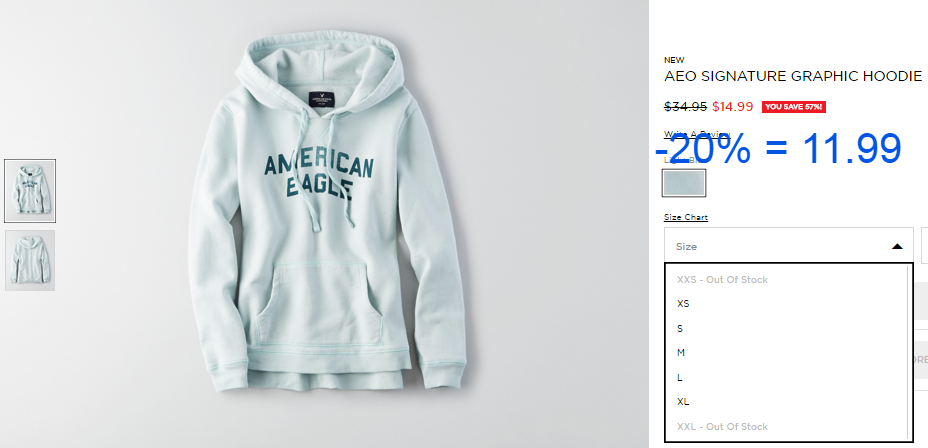This screenshot has width=928, height=448.
Task: Click the red $14.99 sale price
Action: point(733,107)
